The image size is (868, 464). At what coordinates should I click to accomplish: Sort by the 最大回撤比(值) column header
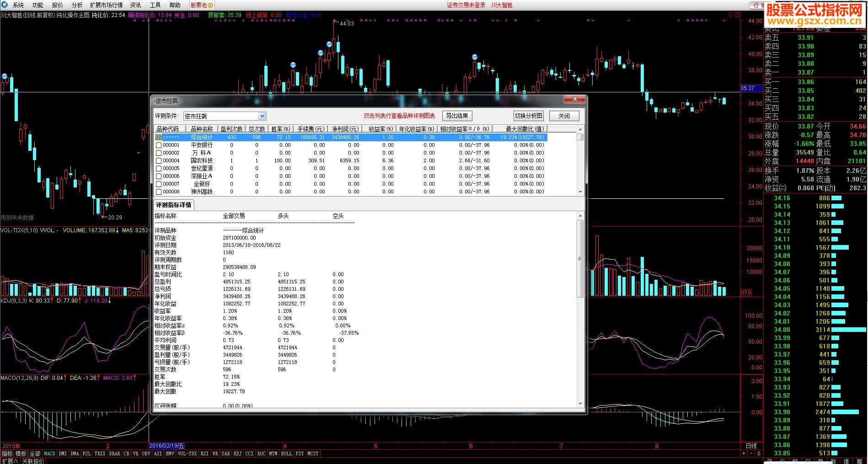[520, 129]
